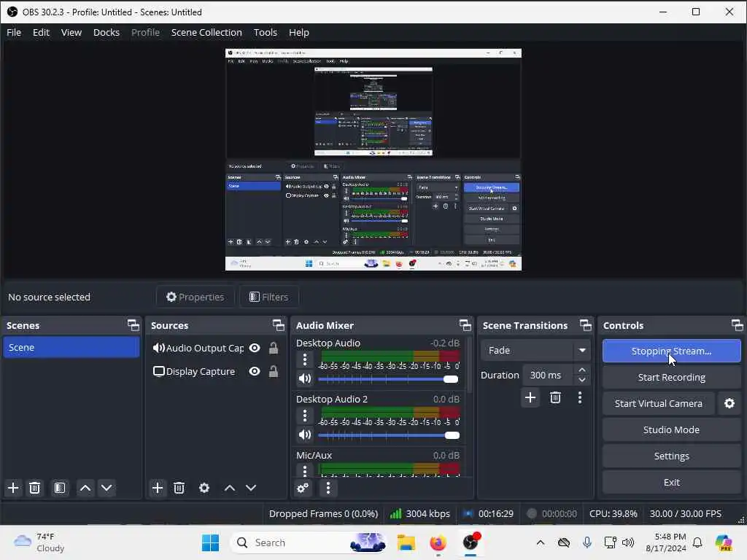Image resolution: width=747 pixels, height=560 pixels.
Task: Move source up in the Sources list
Action: point(230,488)
